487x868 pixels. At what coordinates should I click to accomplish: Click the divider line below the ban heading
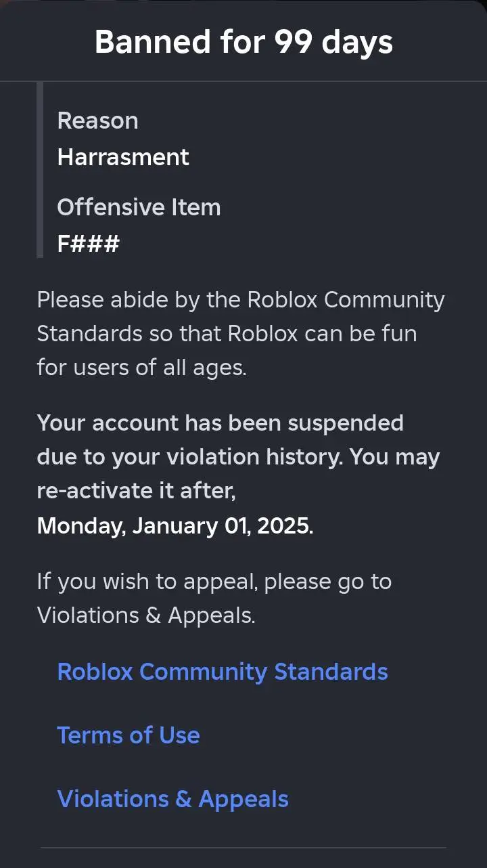pyautogui.click(x=243, y=81)
